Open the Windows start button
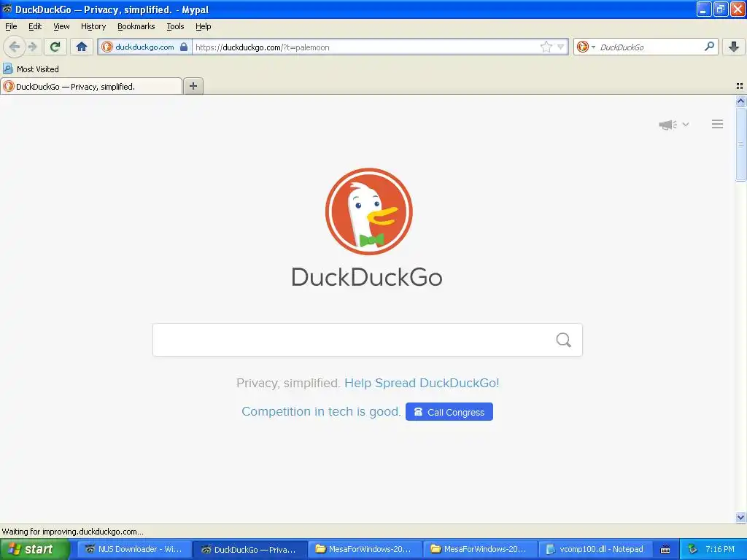Image resolution: width=747 pixels, height=560 pixels. pos(34,550)
